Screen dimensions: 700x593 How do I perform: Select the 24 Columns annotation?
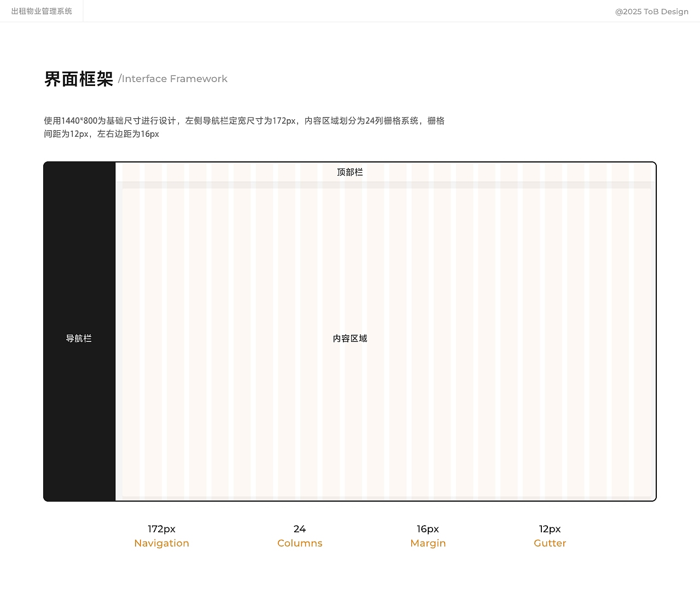(300, 536)
